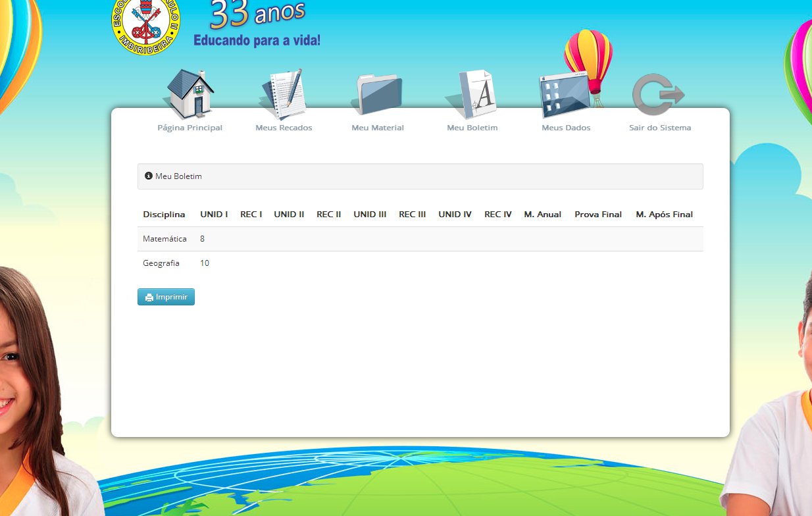Open the Meus Recados menu label
Screen dimensions: 812x516
pos(284,128)
